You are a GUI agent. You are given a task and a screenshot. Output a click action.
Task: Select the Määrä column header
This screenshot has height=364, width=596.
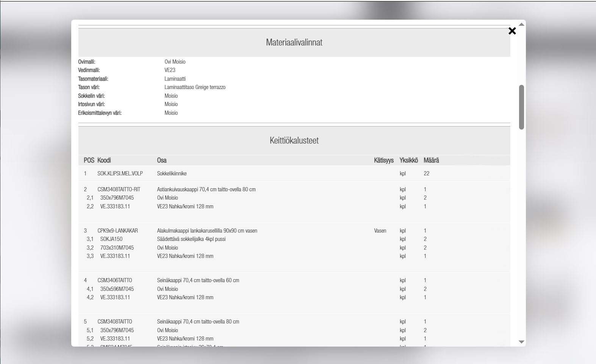click(431, 160)
